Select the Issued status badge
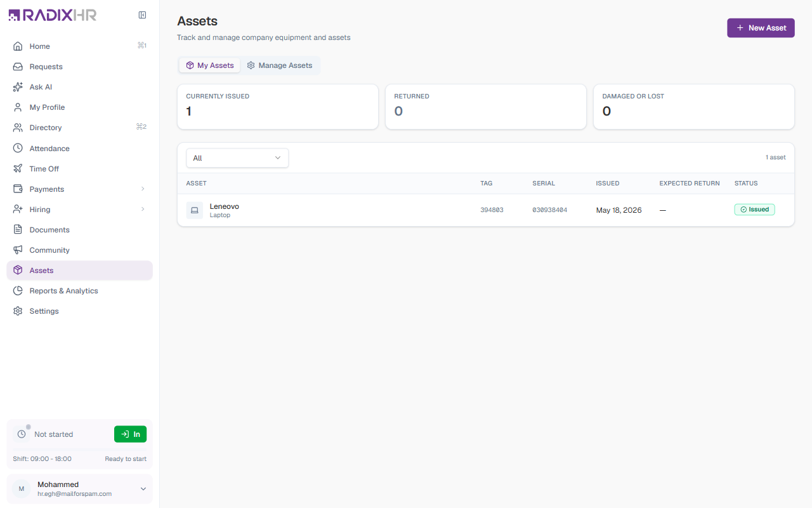The width and height of the screenshot is (812, 508). [754, 210]
